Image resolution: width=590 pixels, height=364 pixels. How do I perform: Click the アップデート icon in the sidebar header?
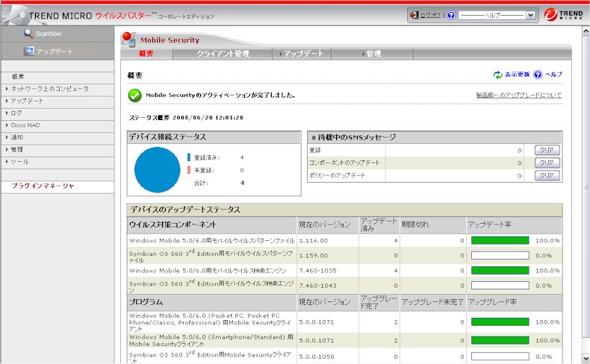[29, 51]
